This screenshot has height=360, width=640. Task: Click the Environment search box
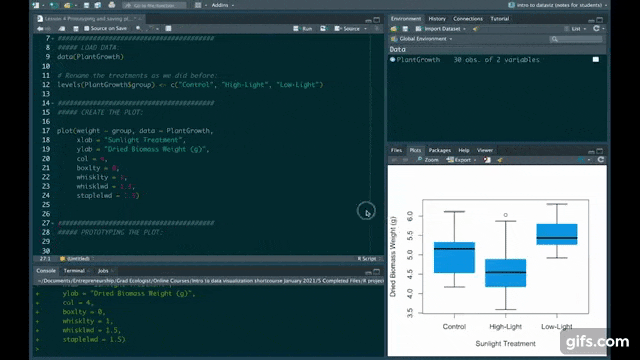(576, 39)
